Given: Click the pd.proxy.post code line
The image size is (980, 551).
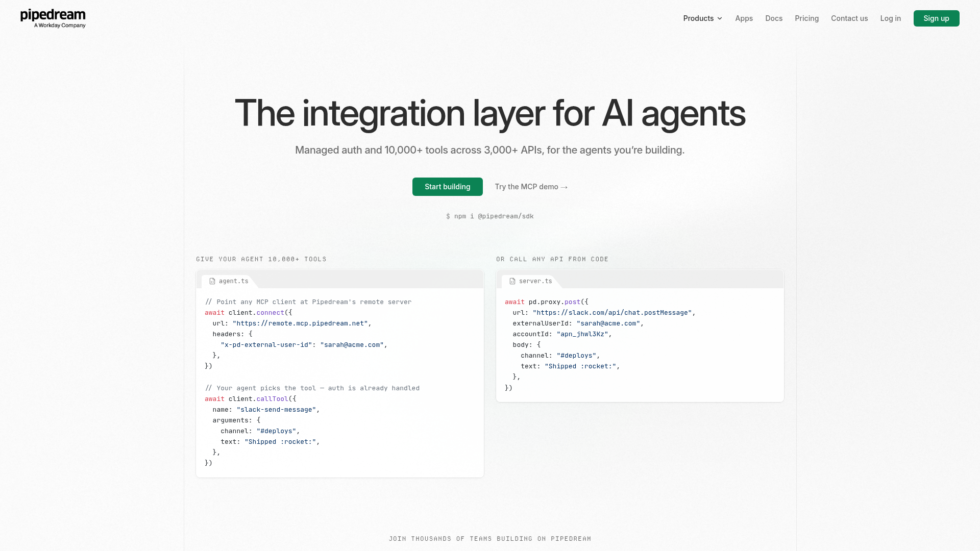Looking at the screenshot, I should click(x=547, y=302).
